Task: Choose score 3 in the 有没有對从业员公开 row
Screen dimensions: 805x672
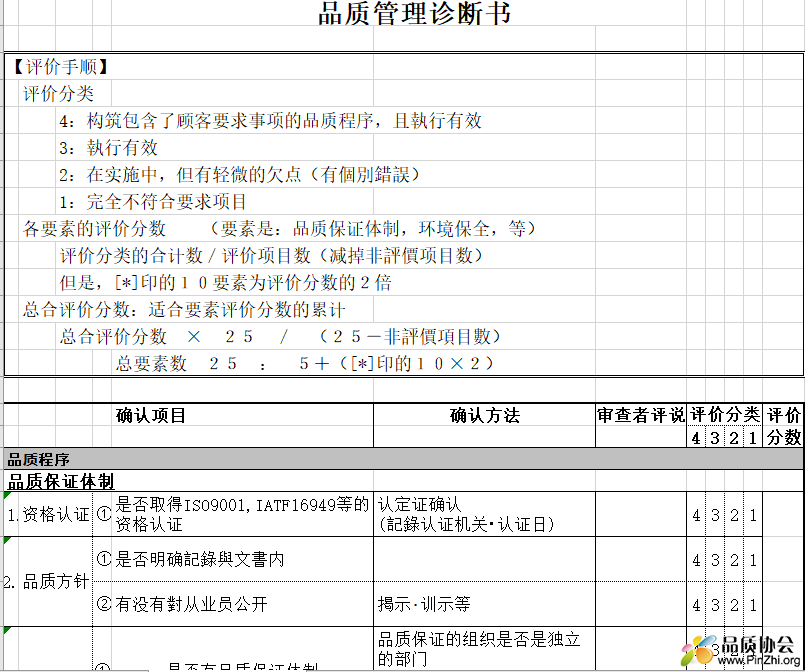Action: pyautogui.click(x=715, y=605)
